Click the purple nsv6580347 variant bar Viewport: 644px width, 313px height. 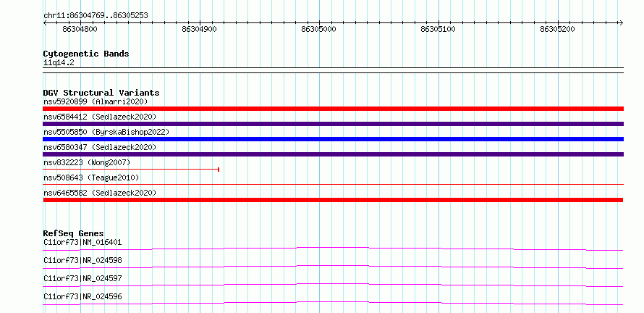333,154
